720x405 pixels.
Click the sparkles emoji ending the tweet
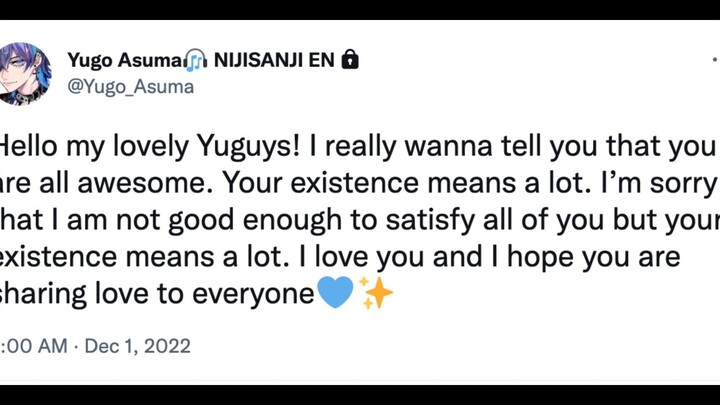[376, 293]
